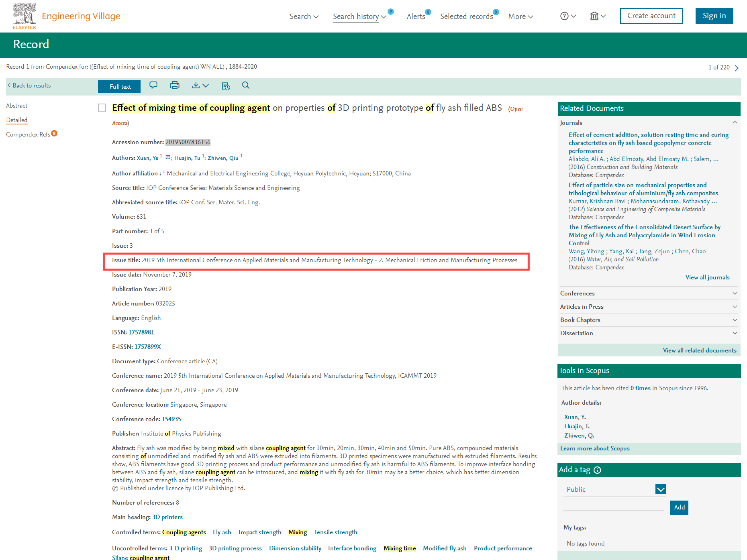The width and height of the screenshot is (747, 560).
Task: Click the Product performance uncontrolled term
Action: (503, 548)
